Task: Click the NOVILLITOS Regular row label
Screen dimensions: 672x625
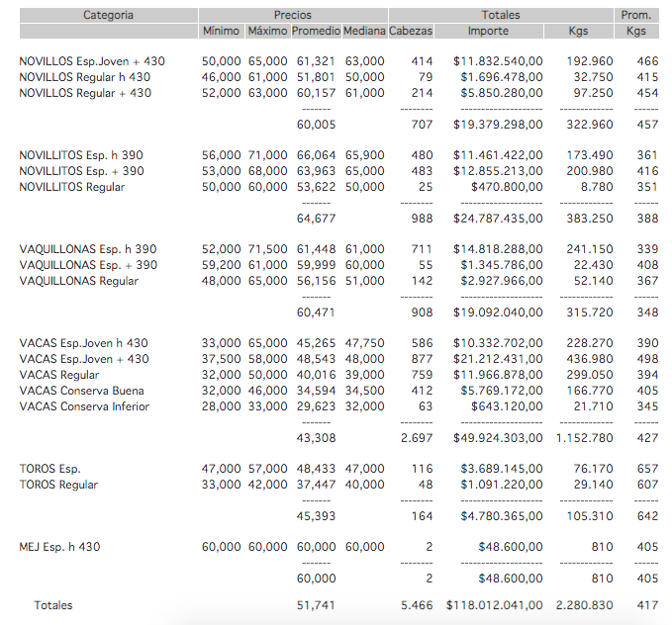Action: point(72,187)
